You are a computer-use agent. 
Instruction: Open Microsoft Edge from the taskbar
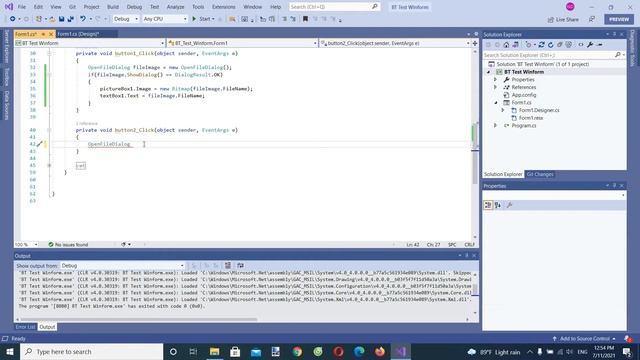(359, 351)
